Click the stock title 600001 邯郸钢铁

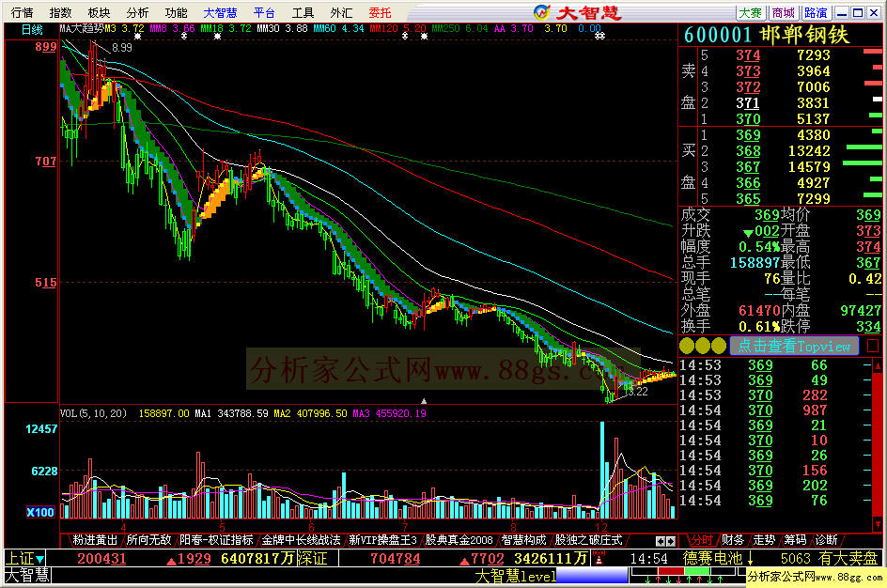pyautogui.click(x=767, y=35)
